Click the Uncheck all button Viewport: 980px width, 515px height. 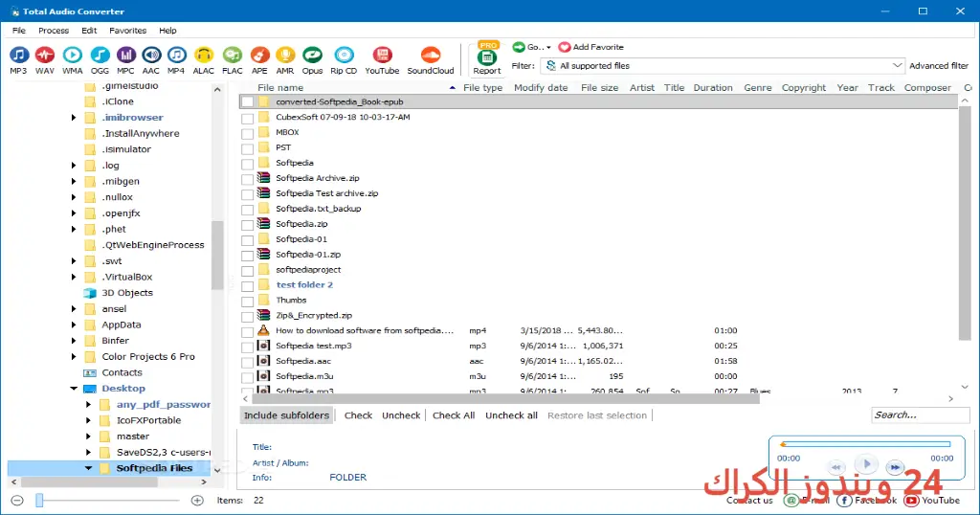click(511, 415)
